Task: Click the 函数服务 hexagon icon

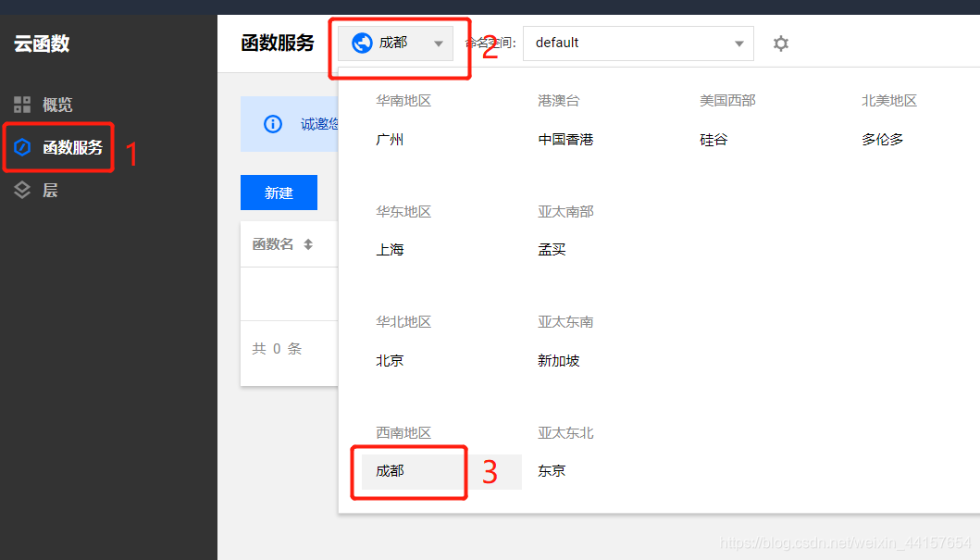Action: [x=22, y=147]
